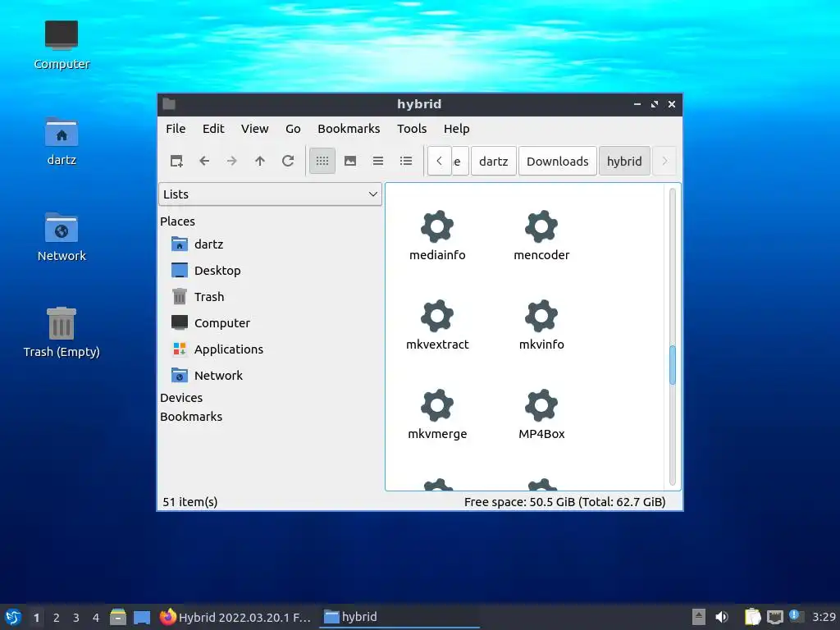Select the MP4Box executable file
840x630 pixels.
(541, 414)
